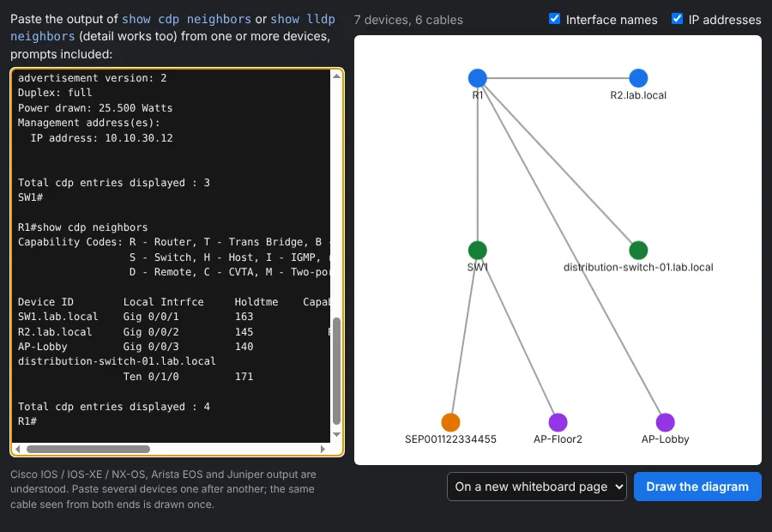Viewport: 772px width, 532px height.
Task: Click the Cisco IOS / IOS-XE help text
Action: [163, 489]
